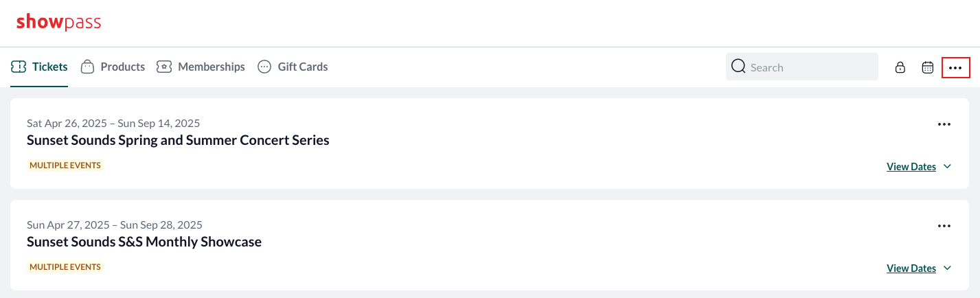Open the red-outlined three-dots toolbar menu
The width and height of the screenshot is (980, 298).
[955, 67]
